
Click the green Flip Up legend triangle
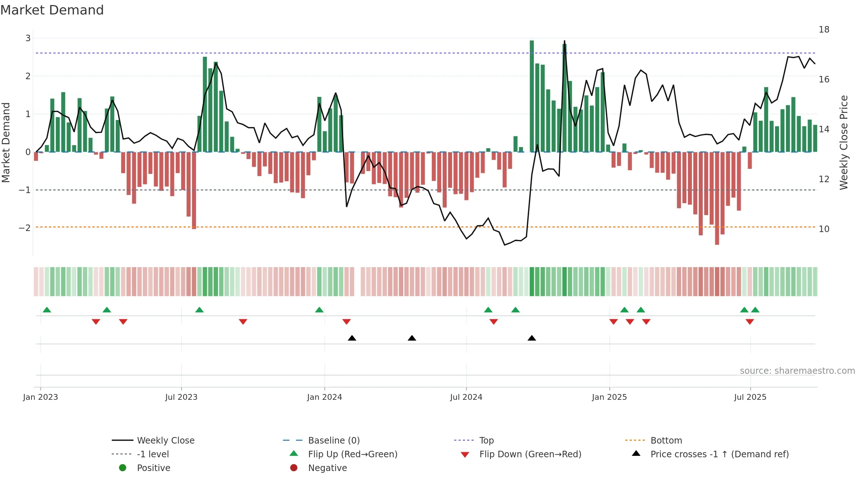294,453
